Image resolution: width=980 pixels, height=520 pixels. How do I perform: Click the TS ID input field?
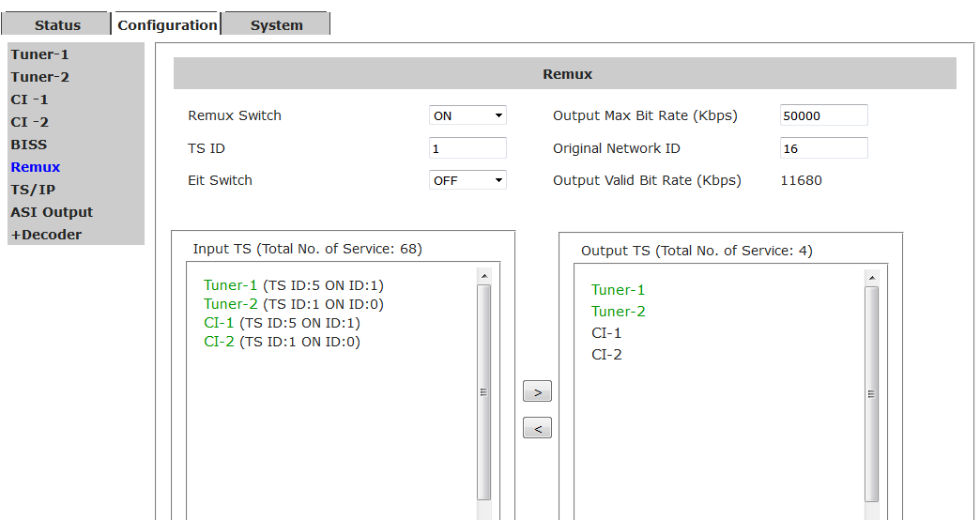pyautogui.click(x=467, y=148)
